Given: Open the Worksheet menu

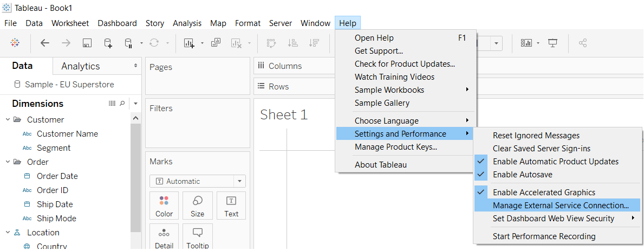Looking at the screenshot, I should 70,23.
